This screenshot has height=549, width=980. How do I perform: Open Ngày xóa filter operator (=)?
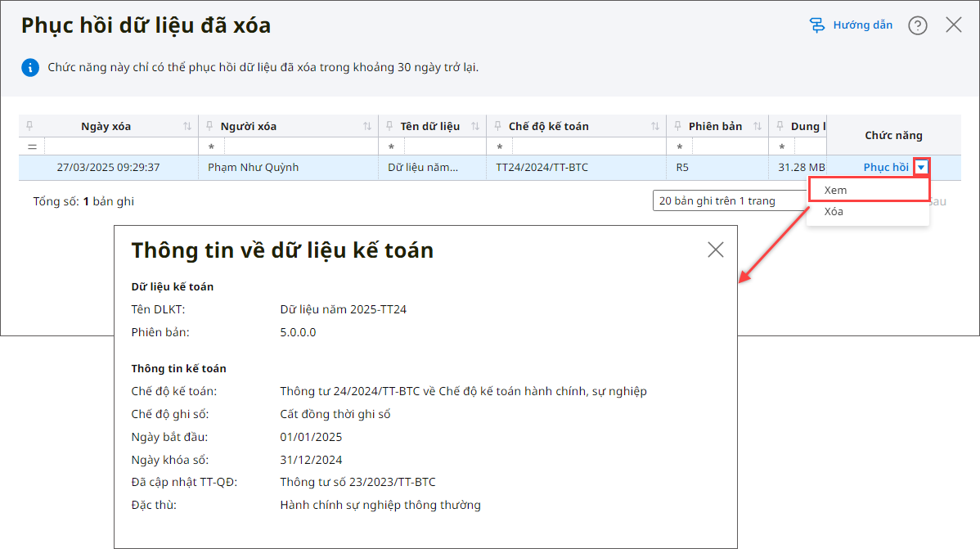[32, 147]
